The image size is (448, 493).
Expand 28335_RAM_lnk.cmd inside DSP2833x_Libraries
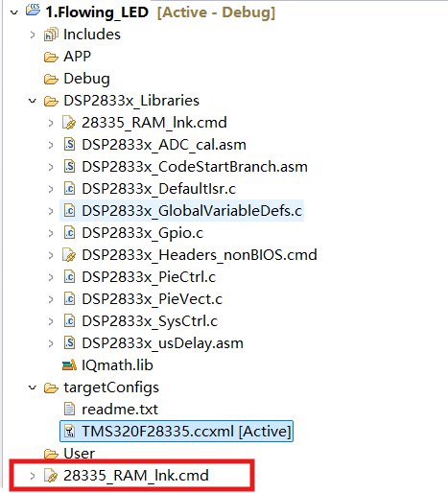[x=51, y=123]
